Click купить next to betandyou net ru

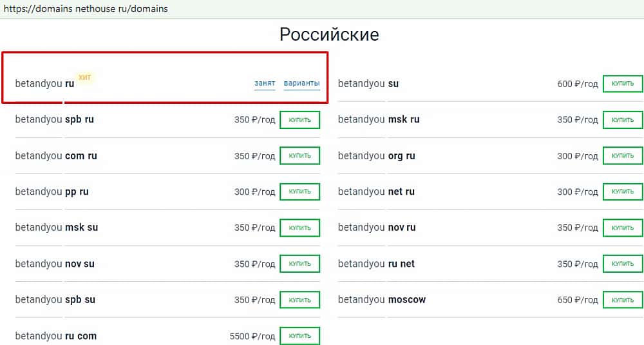point(623,192)
